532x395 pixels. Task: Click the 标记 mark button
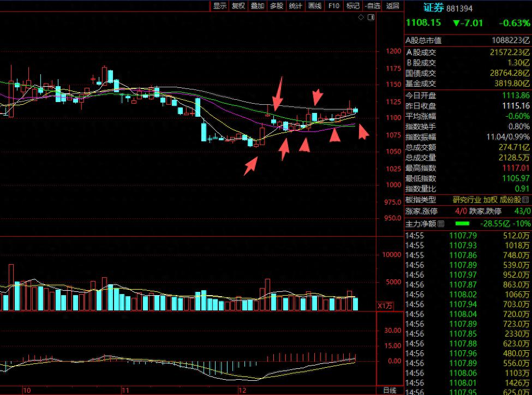(353, 6)
